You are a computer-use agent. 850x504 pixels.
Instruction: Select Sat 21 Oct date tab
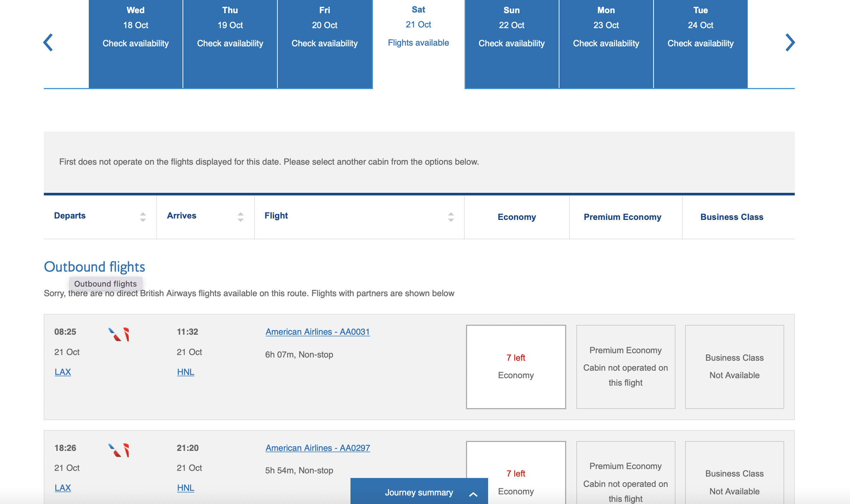pos(419,44)
